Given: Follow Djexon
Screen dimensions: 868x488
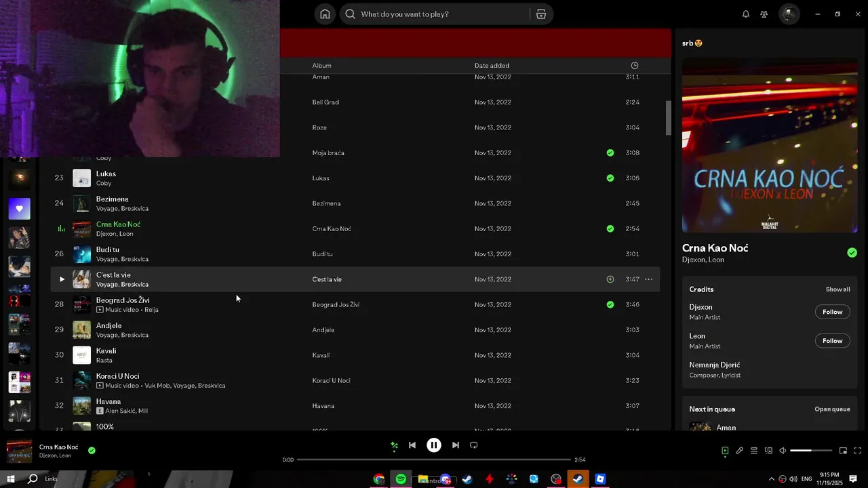Looking at the screenshot, I should tap(832, 312).
